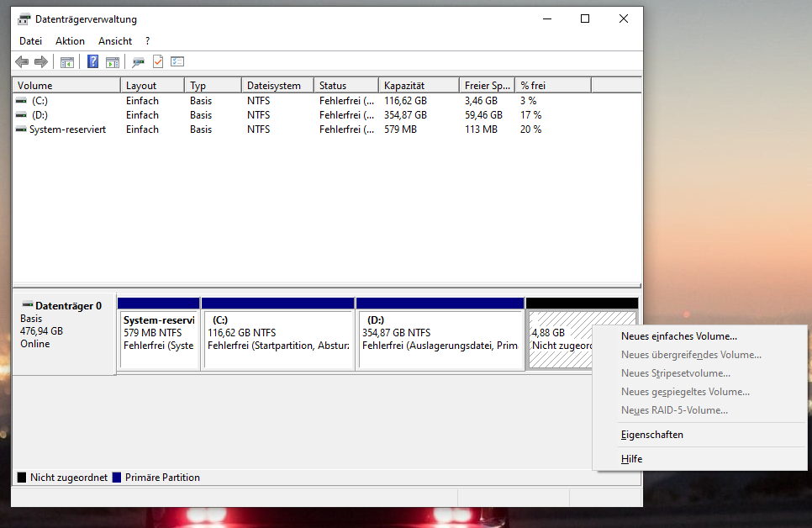Click the Datenträger 0 disk label panel
The image size is (812, 528).
(64, 335)
